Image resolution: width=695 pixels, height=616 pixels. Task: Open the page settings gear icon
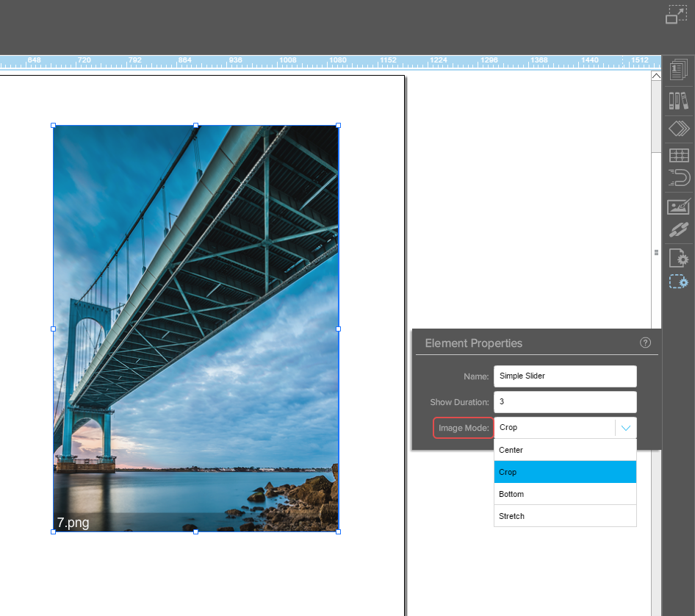[x=678, y=258]
